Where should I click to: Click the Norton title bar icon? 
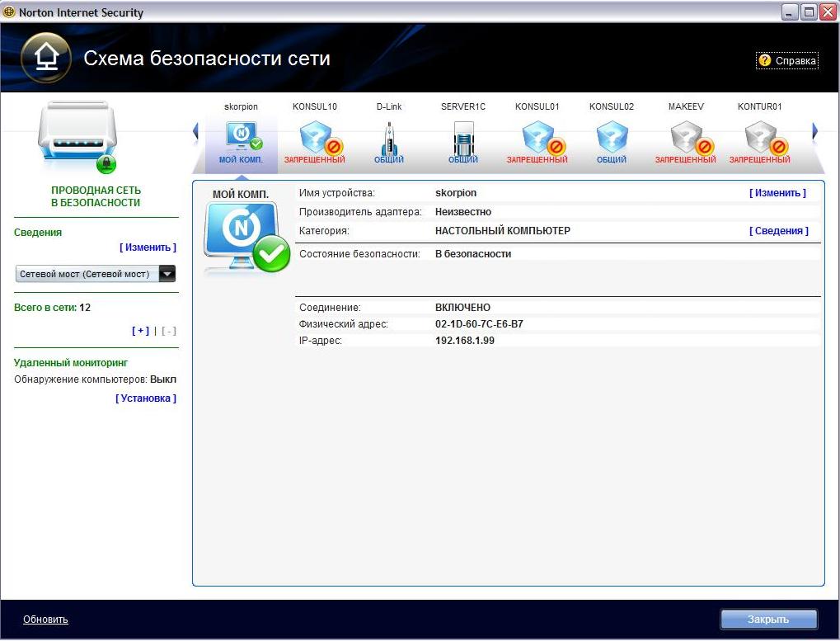point(9,12)
